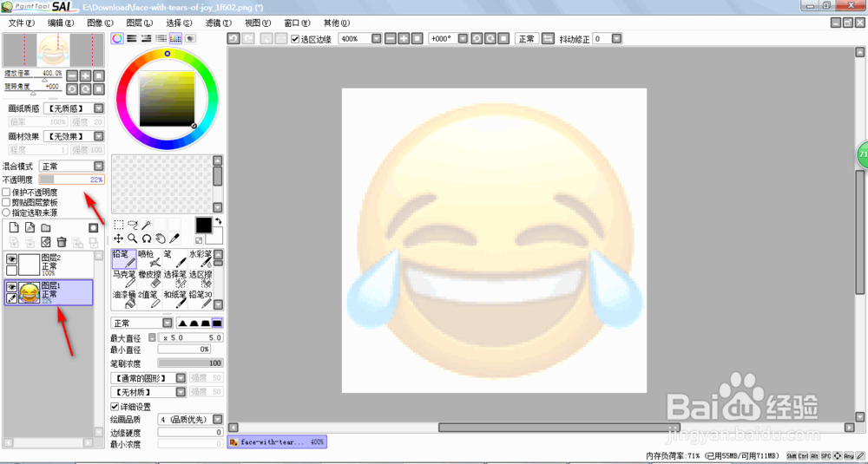Select the rotate view tool
The image size is (868, 464).
click(x=147, y=239)
